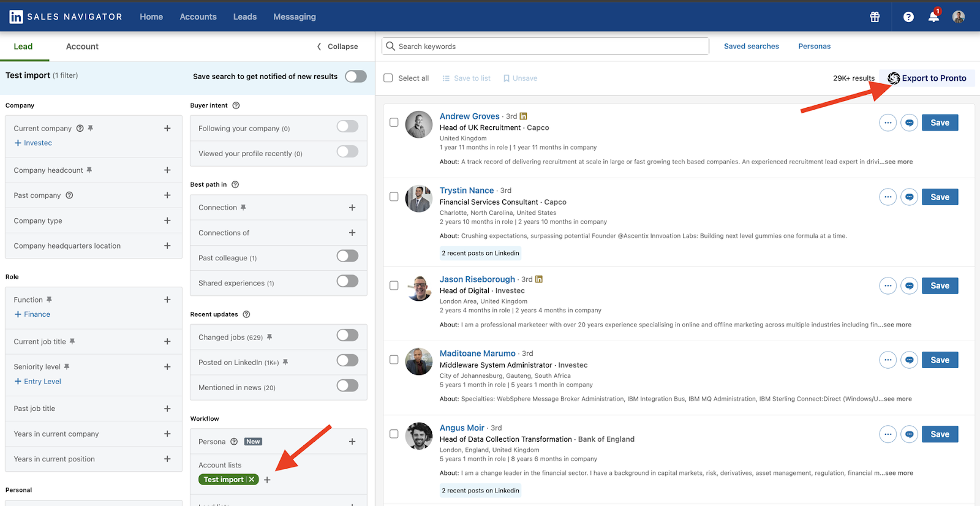Open Messaging in top navigation
This screenshot has height=506, width=980.
coord(295,17)
